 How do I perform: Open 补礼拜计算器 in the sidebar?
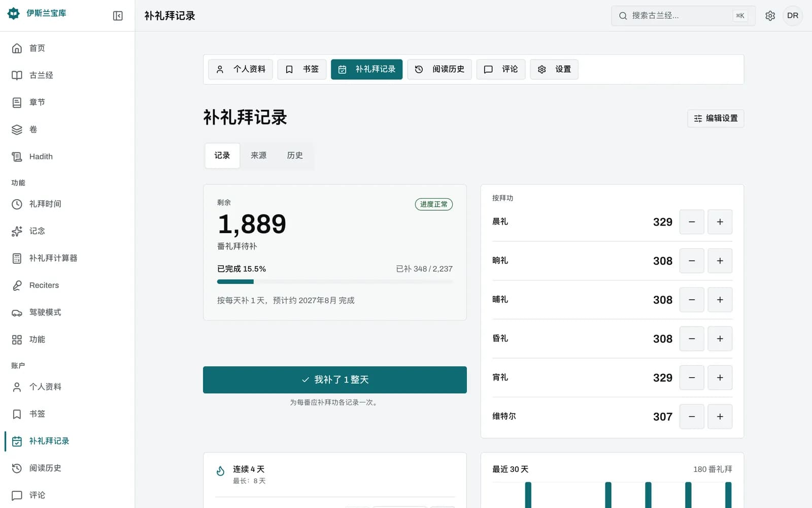(x=67, y=258)
